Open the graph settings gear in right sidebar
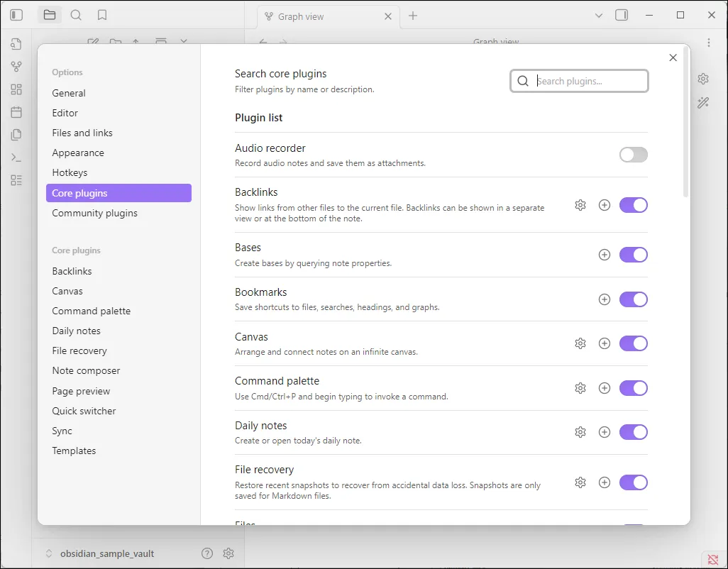The width and height of the screenshot is (728, 569). pyautogui.click(x=702, y=78)
